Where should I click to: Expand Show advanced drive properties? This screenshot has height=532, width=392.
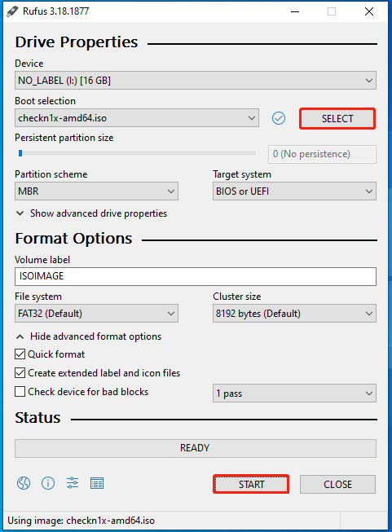pos(91,213)
